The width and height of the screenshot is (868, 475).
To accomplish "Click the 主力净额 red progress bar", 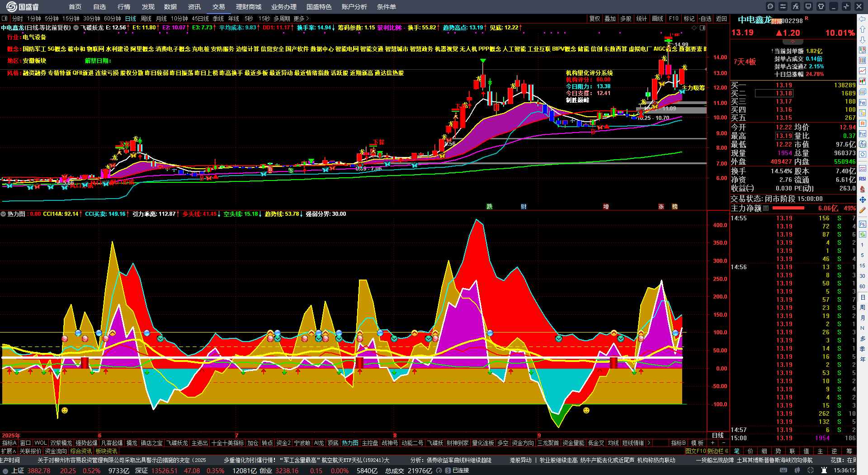I will tap(788, 208).
